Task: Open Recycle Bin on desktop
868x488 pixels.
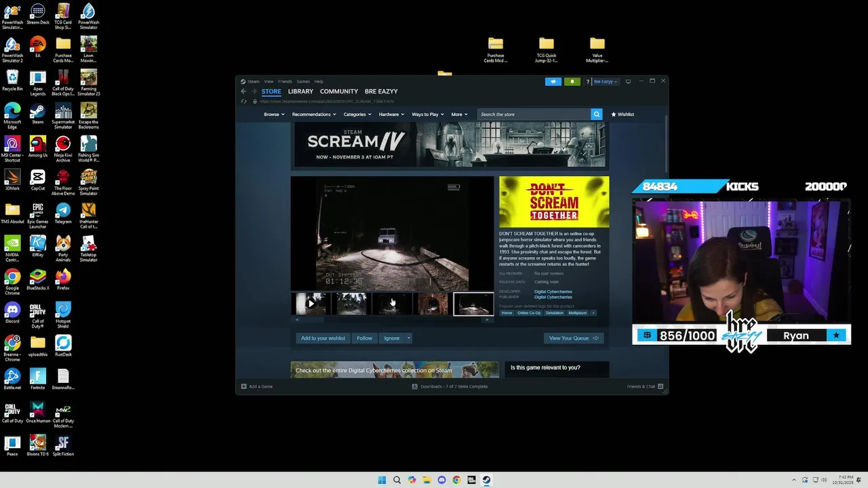Action: [x=12, y=81]
